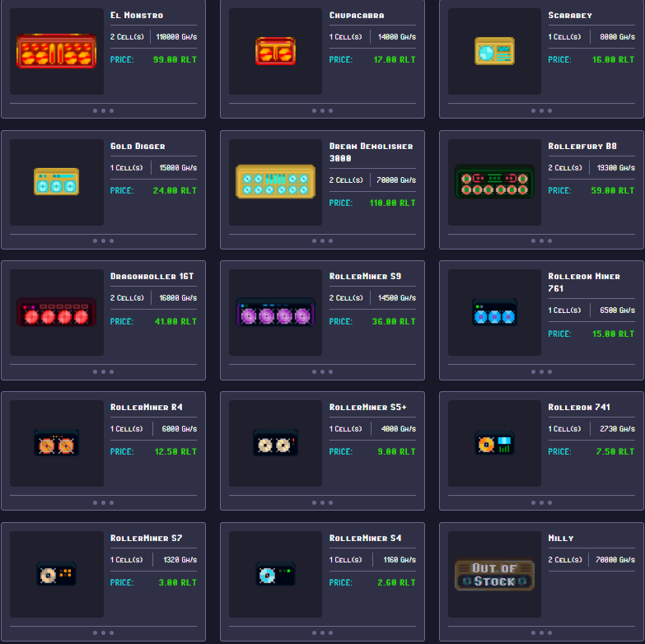Click the Dream Demolisher 3000 title
The width and height of the screenshot is (645, 644).
pyautogui.click(x=371, y=152)
